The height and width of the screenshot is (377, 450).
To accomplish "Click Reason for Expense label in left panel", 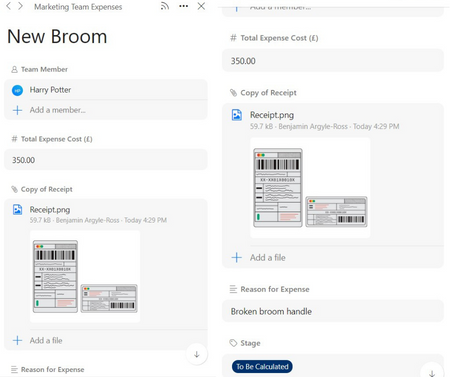I will pyautogui.click(x=52, y=369).
